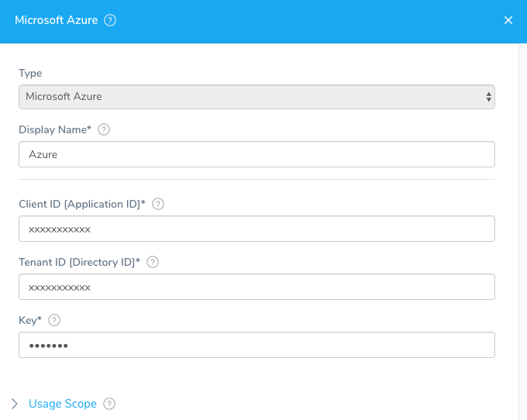The image size is (527, 420).
Task: Click the Type label above dropdown
Action: point(30,74)
